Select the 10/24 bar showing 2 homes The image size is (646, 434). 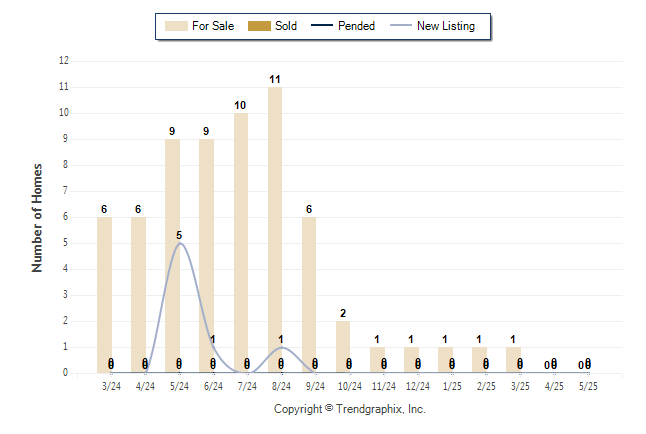tap(343, 347)
